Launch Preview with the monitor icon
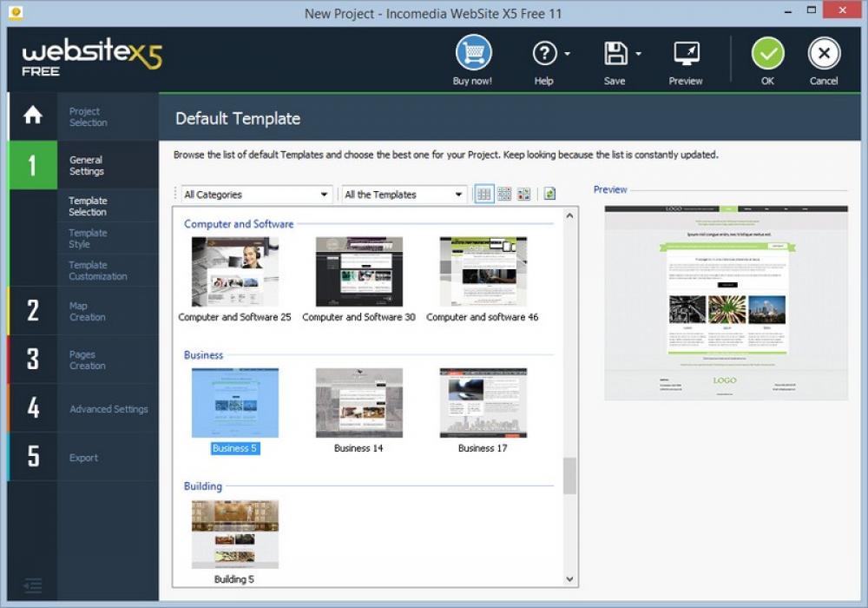 pos(685,54)
